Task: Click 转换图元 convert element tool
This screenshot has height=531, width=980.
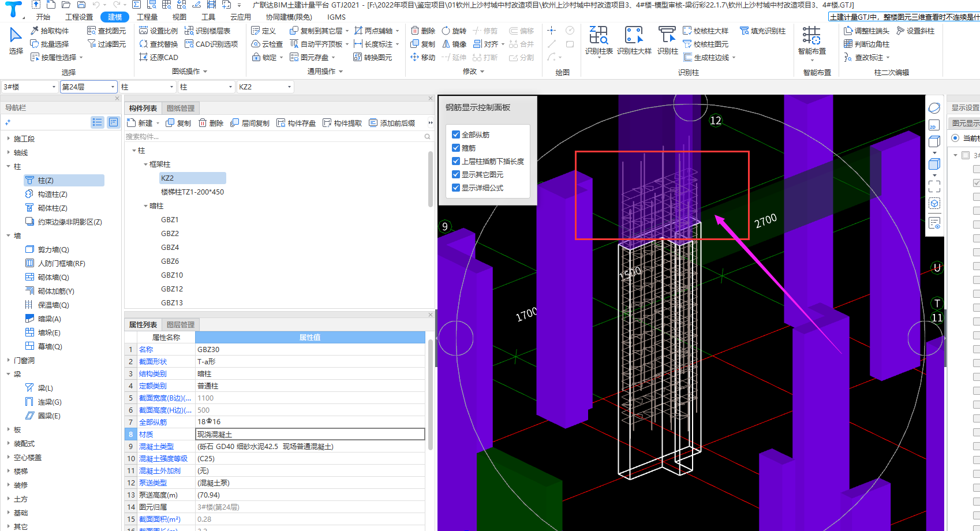Action: (x=372, y=57)
